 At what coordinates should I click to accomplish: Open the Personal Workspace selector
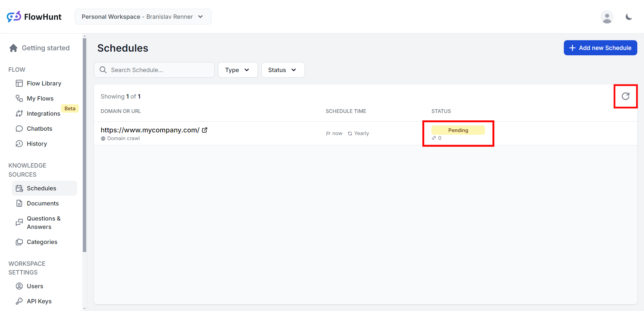tap(143, 17)
